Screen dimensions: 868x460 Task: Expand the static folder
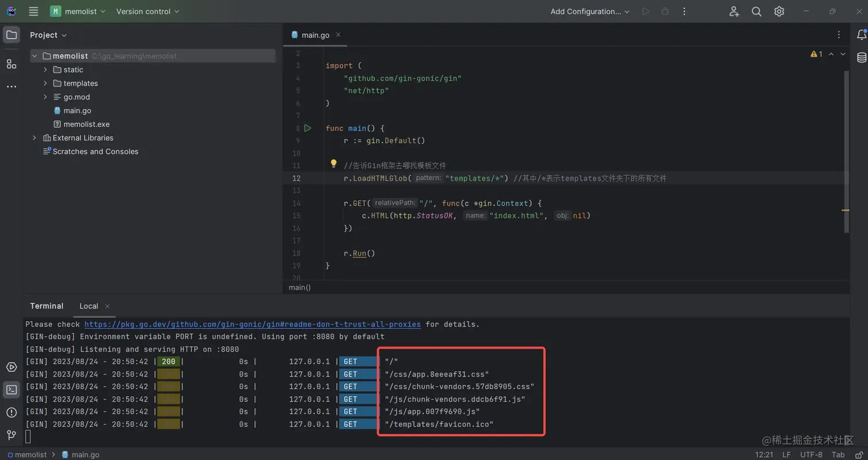(45, 69)
